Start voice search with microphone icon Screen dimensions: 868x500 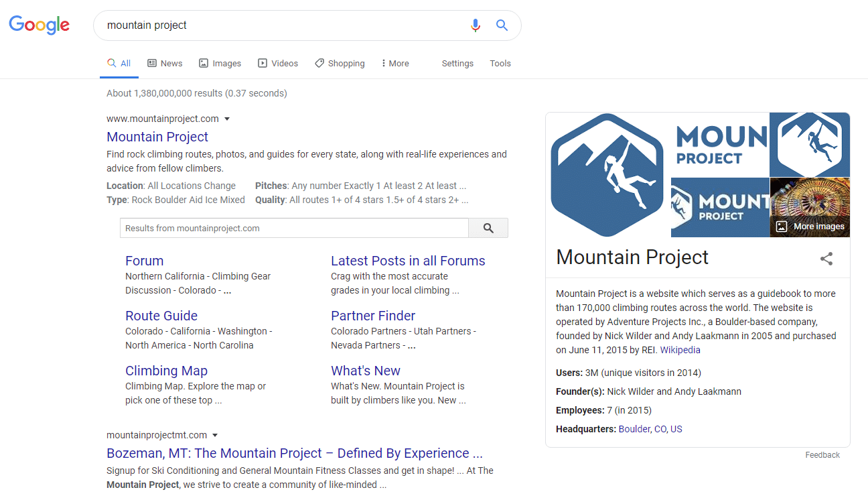[x=476, y=25]
